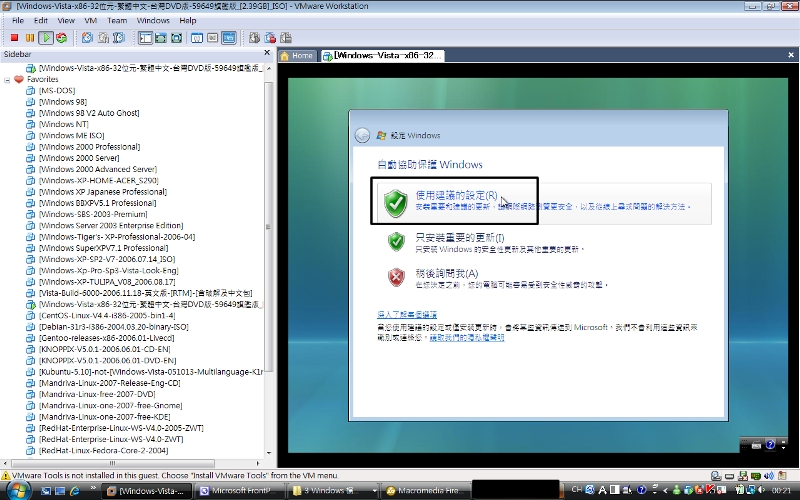Click the Quick Switch mode toolbar icon
The height and width of the screenshot is (500, 800).
[161, 38]
